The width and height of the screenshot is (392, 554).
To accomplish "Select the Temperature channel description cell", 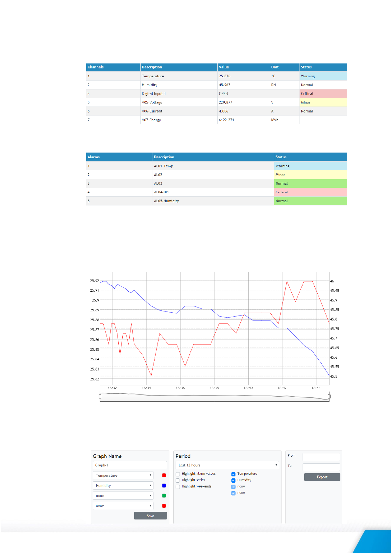I will [x=179, y=76].
